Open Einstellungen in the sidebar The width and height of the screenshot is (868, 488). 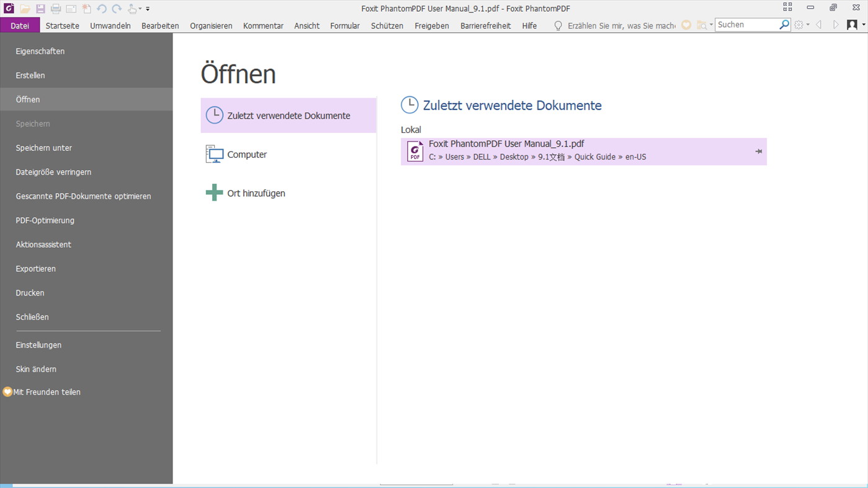[x=86, y=345]
